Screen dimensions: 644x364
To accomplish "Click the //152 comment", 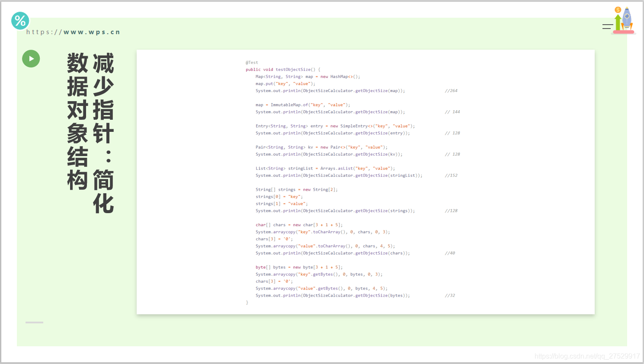I will click(451, 176).
